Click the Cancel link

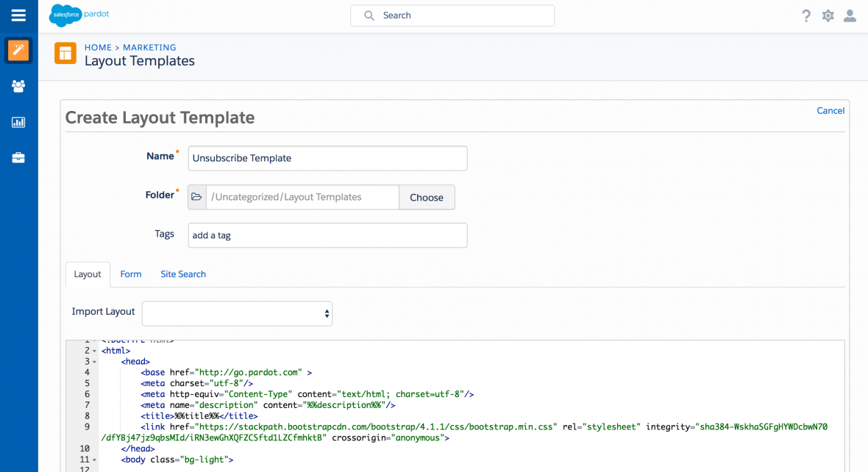[830, 111]
